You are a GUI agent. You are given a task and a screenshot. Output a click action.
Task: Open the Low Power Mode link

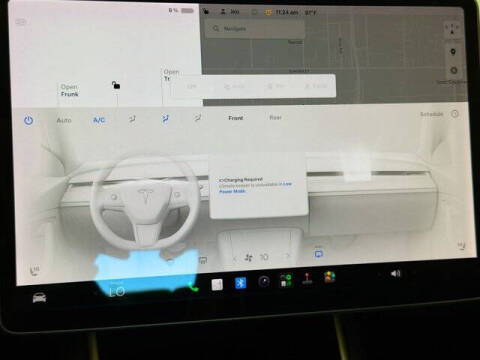pos(255,187)
